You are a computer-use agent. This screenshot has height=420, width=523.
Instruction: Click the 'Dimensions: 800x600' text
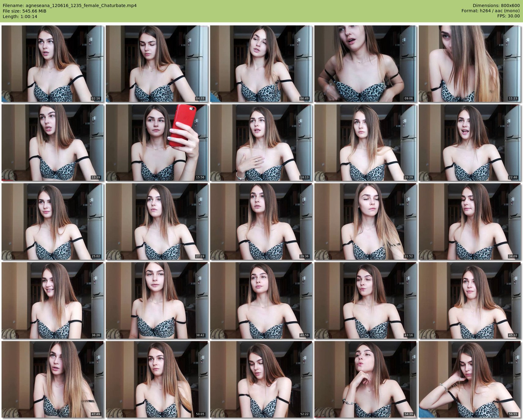(x=496, y=6)
